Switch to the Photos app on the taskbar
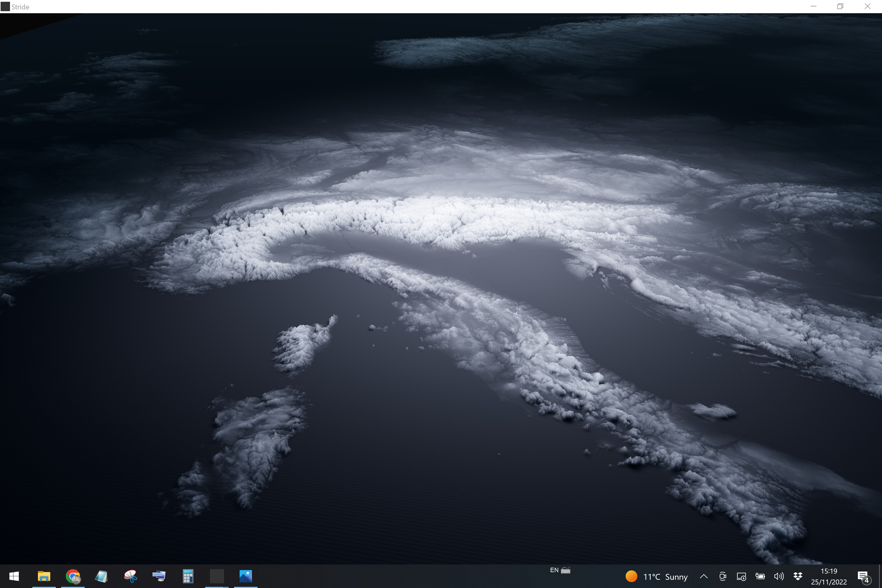 tap(245, 576)
